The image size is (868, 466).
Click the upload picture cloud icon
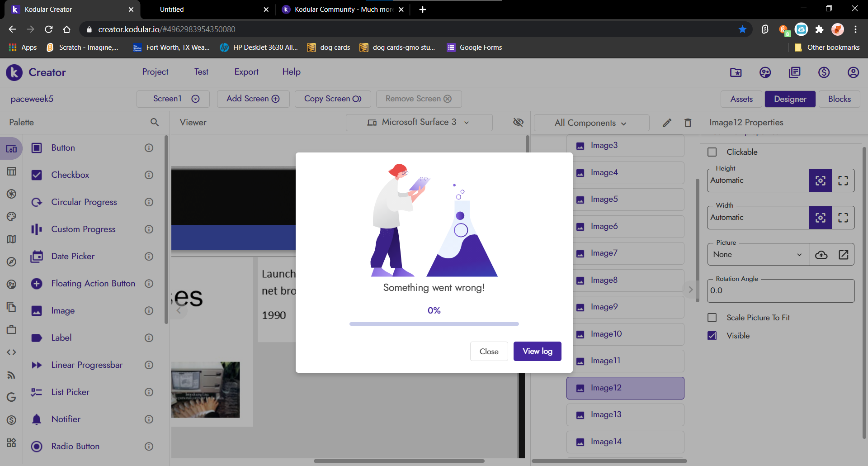pos(821,255)
